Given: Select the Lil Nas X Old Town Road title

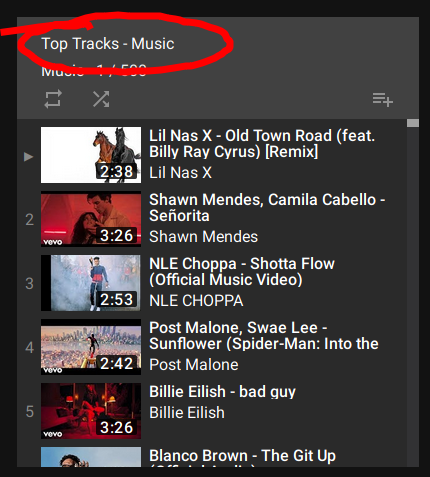Looking at the screenshot, I should point(262,144).
